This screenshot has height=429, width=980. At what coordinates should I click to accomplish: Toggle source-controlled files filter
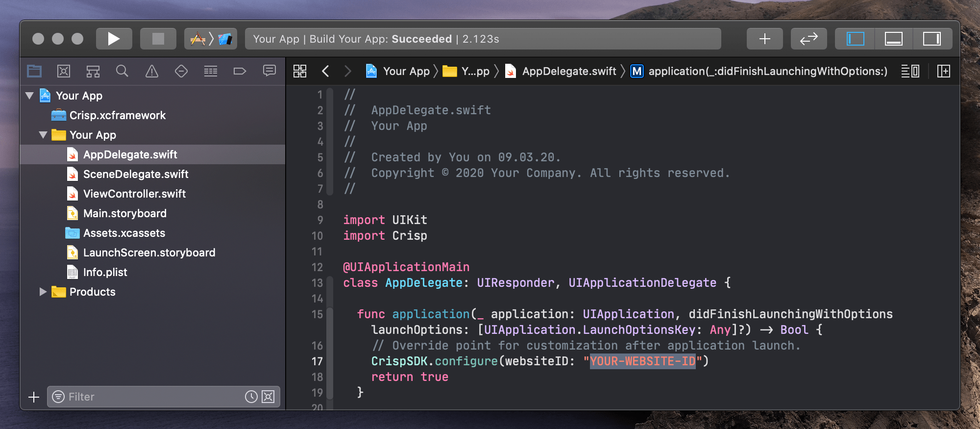tap(268, 397)
